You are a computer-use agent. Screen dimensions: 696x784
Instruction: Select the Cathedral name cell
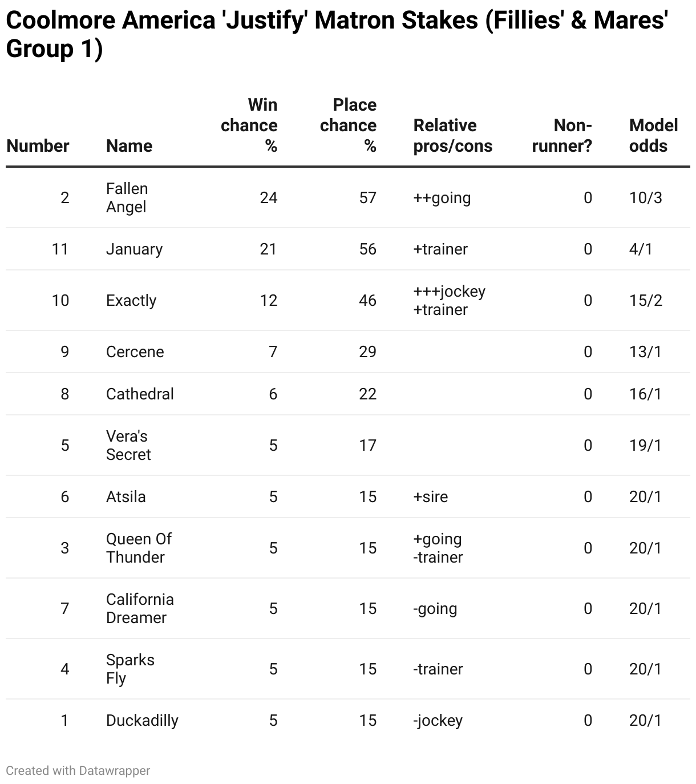140,394
